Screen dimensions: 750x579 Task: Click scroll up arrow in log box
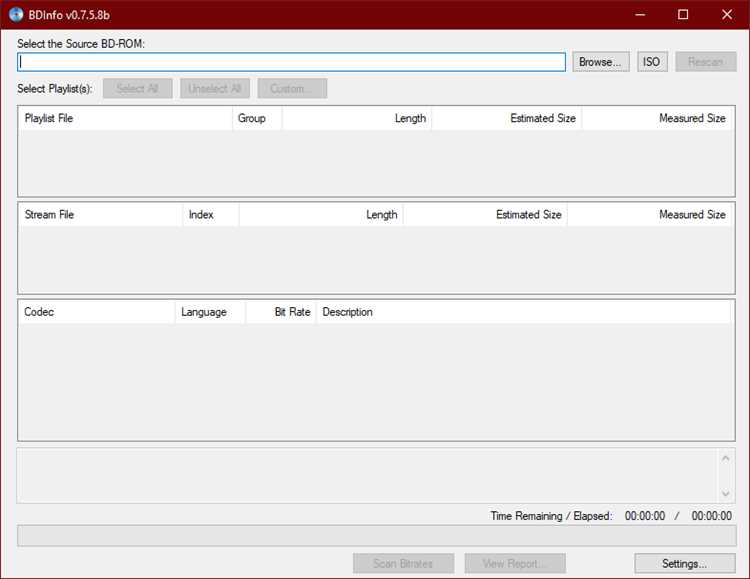[725, 458]
